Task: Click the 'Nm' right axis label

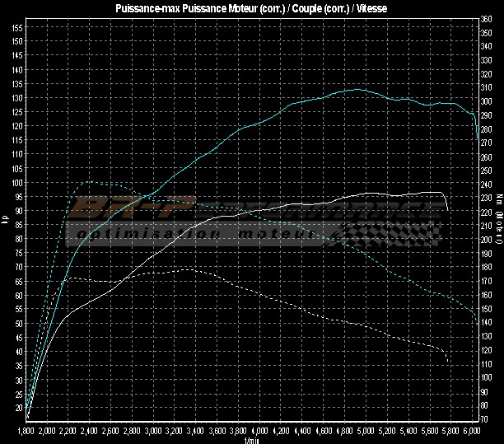Action: coord(498,198)
